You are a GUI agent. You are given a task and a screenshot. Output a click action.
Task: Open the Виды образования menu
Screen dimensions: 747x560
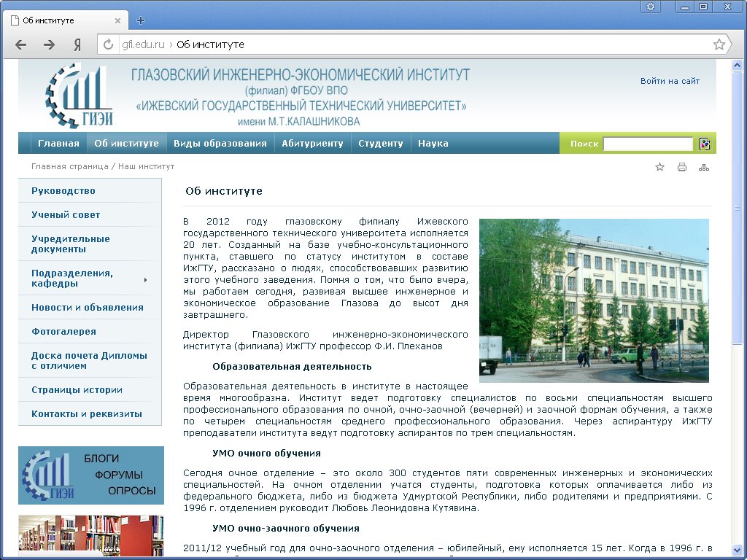220,144
